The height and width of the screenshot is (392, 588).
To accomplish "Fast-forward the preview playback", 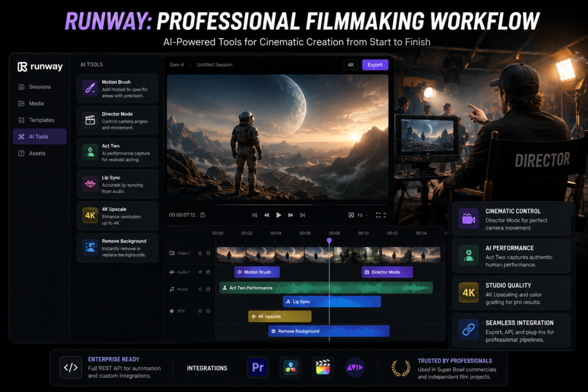I will (291, 215).
